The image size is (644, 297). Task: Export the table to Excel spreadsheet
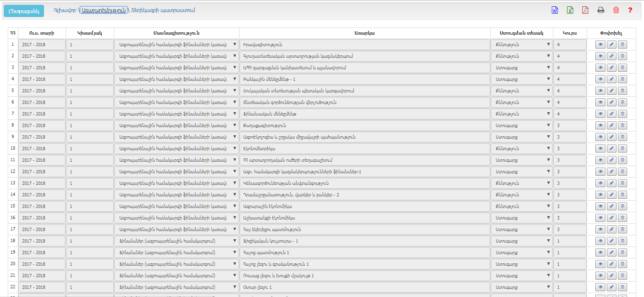pos(570,10)
